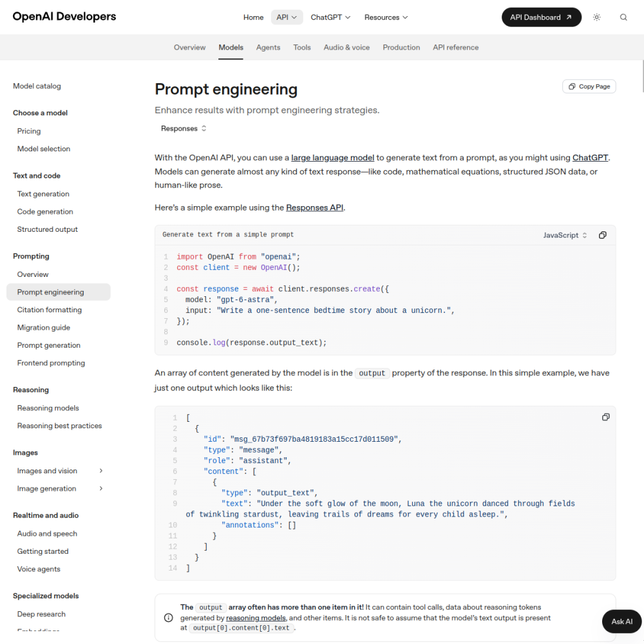The width and height of the screenshot is (644, 644).
Task: Open the API reference tab
Action: click(x=455, y=47)
